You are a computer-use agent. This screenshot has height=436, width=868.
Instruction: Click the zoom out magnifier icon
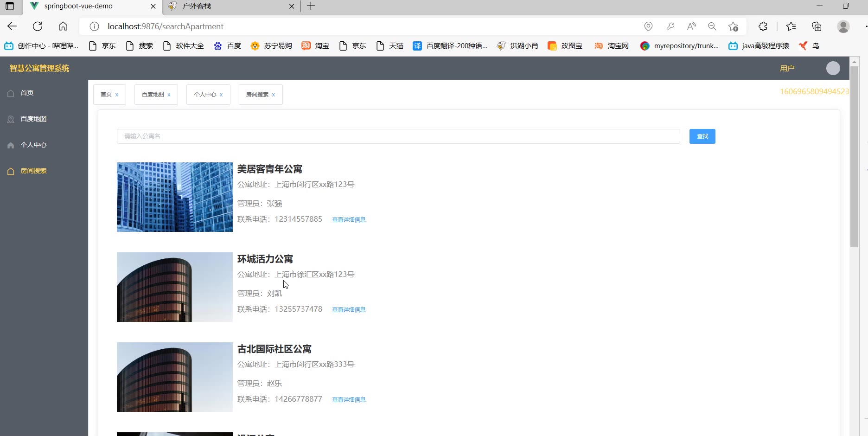(712, 26)
